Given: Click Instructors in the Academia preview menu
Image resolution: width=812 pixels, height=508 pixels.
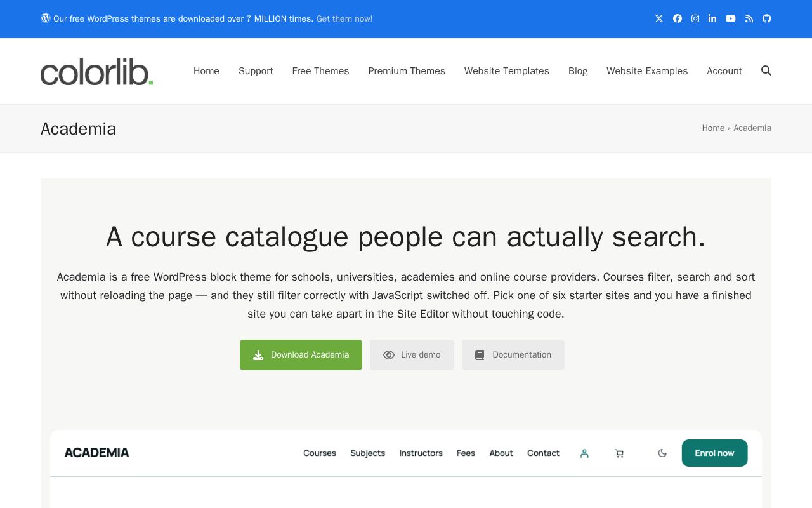Looking at the screenshot, I should point(421,453).
